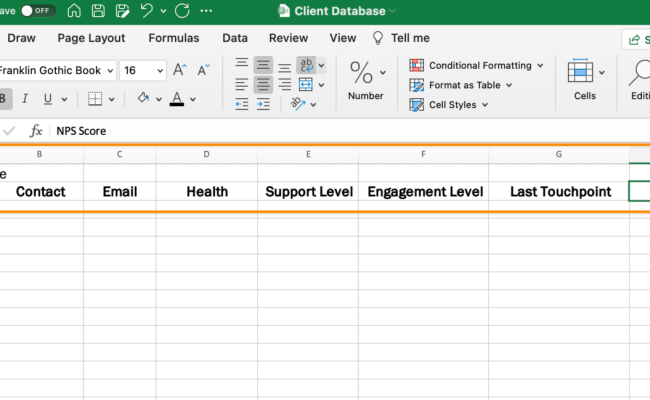Select the Contact header cell

(x=41, y=192)
